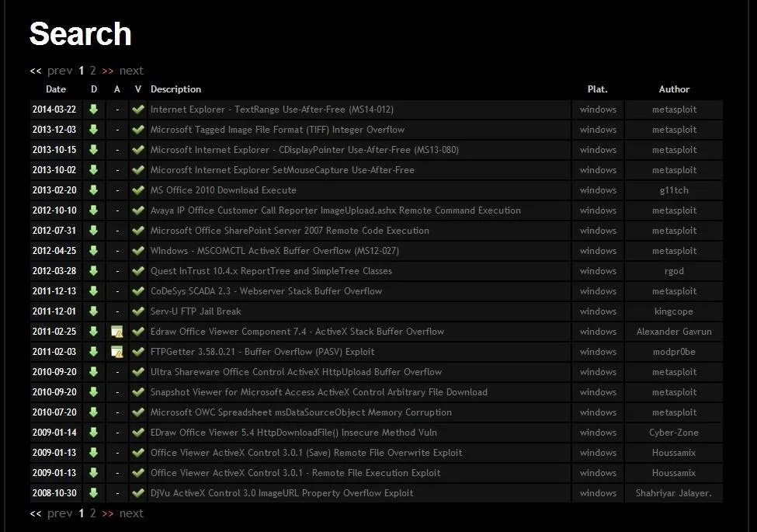The image size is (757, 532).
Task: Go to page 2 using bottom pagination
Action: (92, 513)
